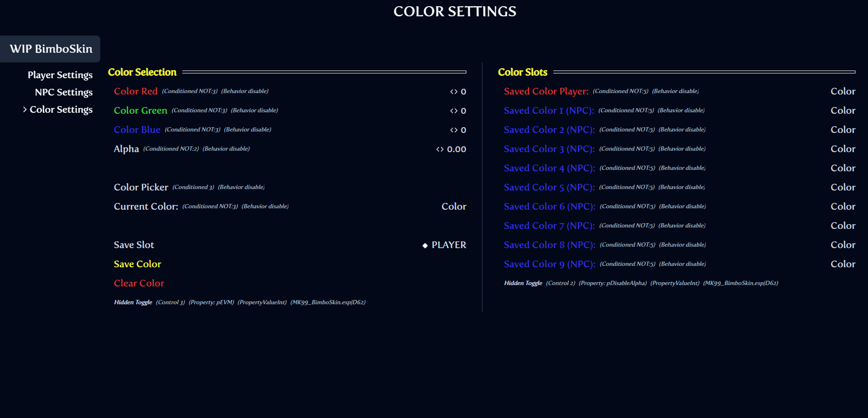Select the Saved Color 5 (NPC): label
This screenshot has width=868, height=418.
(x=549, y=187)
